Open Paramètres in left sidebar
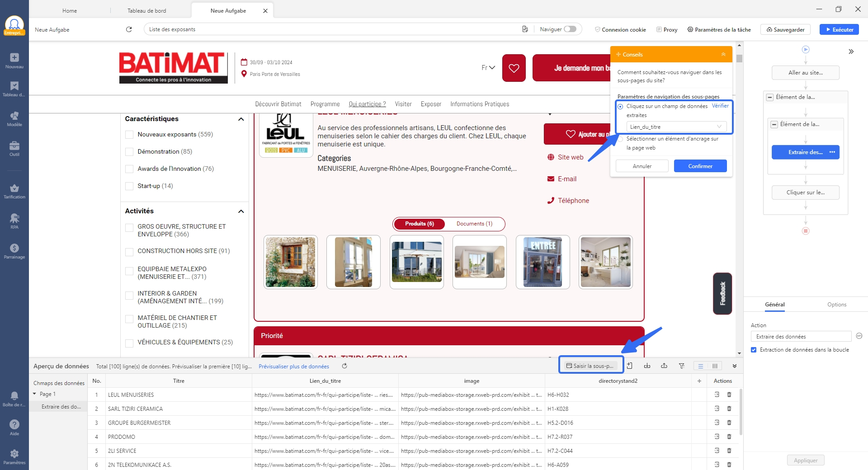Viewport: 868px width, 470px height. [14, 457]
